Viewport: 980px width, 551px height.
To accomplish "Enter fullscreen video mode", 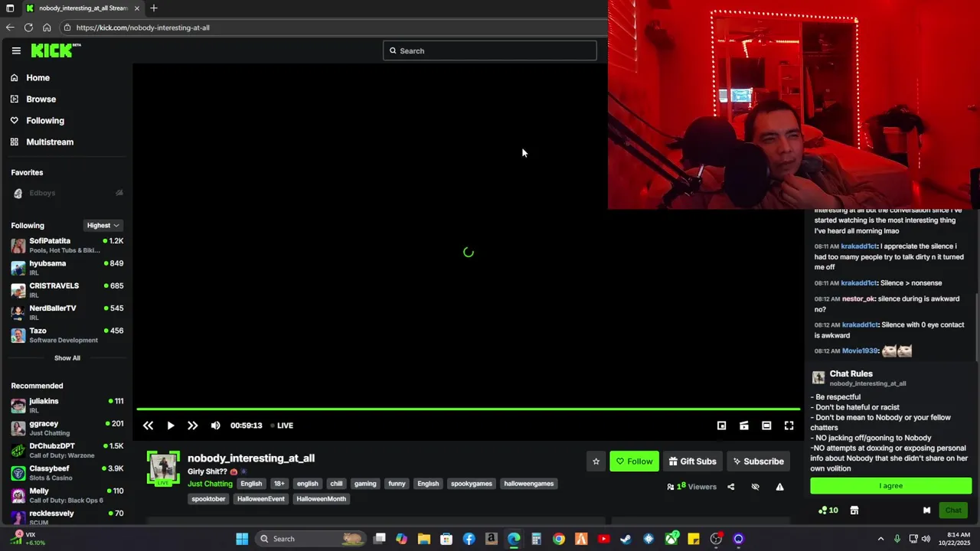I will tap(789, 425).
